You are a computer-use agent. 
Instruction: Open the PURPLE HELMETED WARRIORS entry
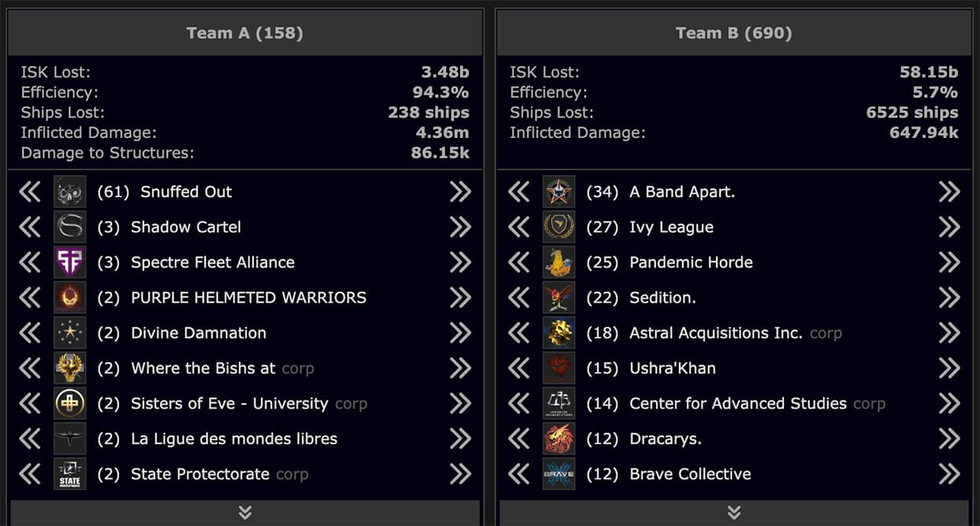tap(249, 298)
